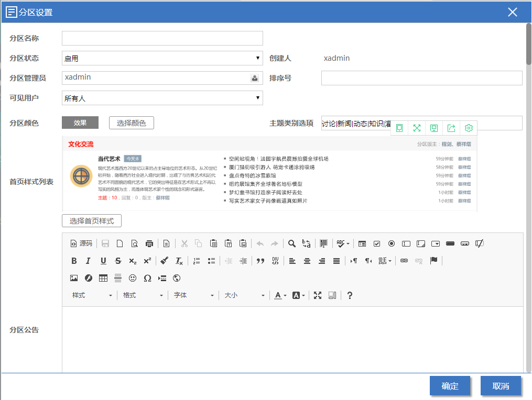
Task: Click the Print icon in editor toolbar
Action: pos(149,243)
